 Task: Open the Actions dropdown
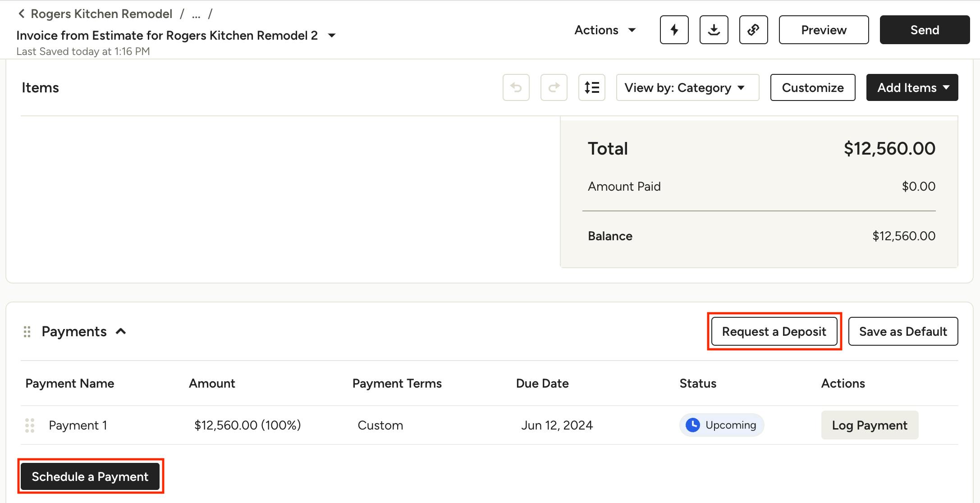(604, 30)
